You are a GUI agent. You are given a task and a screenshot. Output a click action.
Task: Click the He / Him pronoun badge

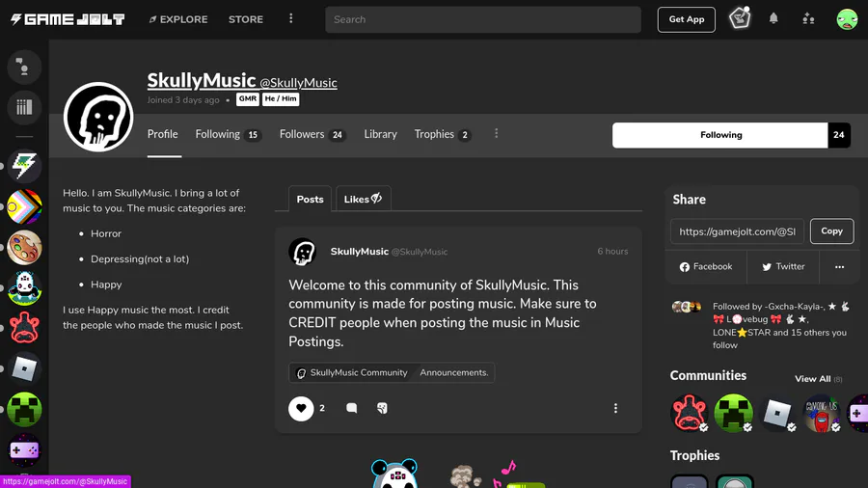point(281,99)
